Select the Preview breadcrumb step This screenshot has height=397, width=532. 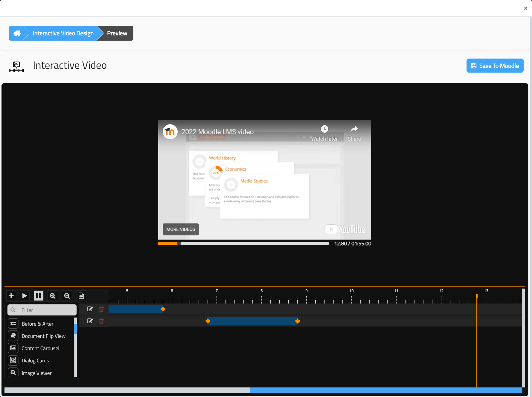tap(117, 33)
